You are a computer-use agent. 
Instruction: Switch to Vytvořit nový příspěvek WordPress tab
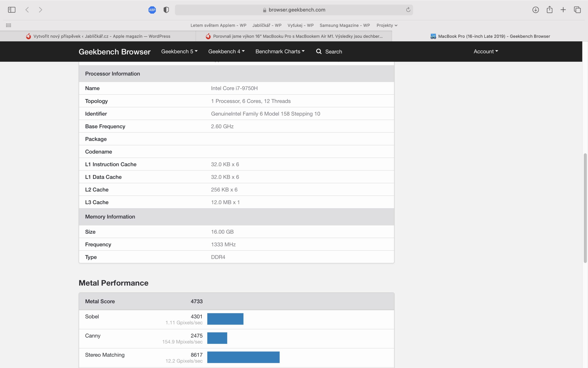coord(98,36)
